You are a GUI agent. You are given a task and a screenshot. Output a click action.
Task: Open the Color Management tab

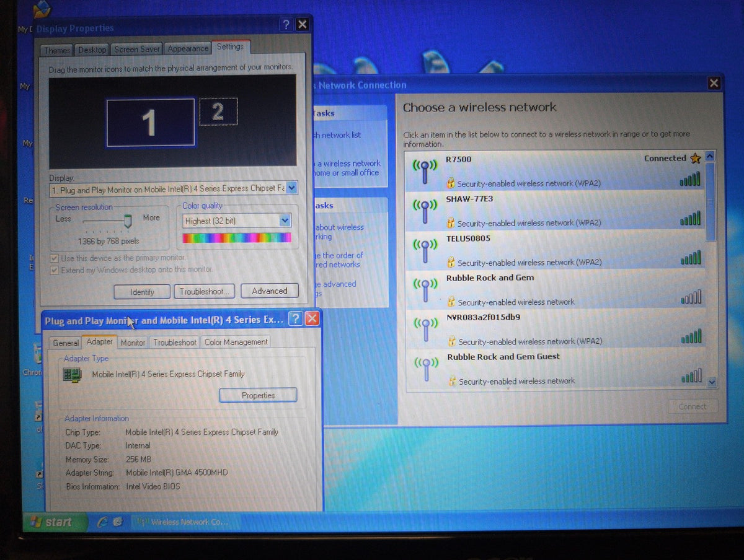[x=236, y=342]
